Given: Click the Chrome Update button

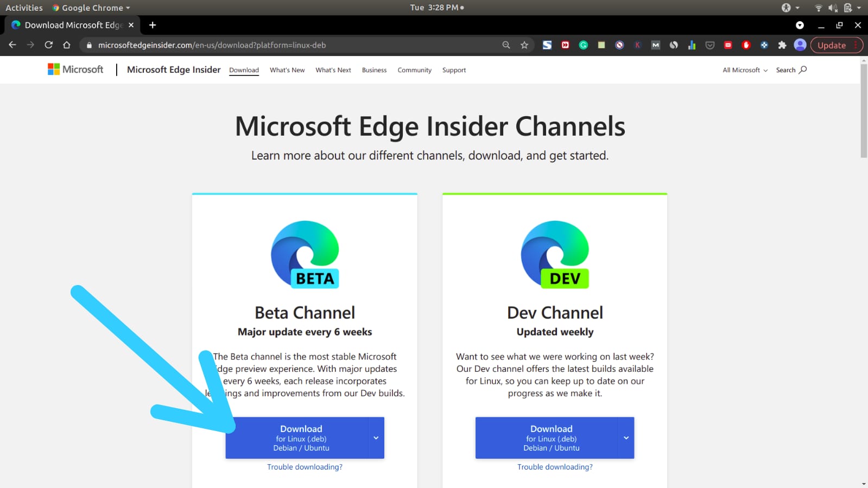Looking at the screenshot, I should [837, 45].
